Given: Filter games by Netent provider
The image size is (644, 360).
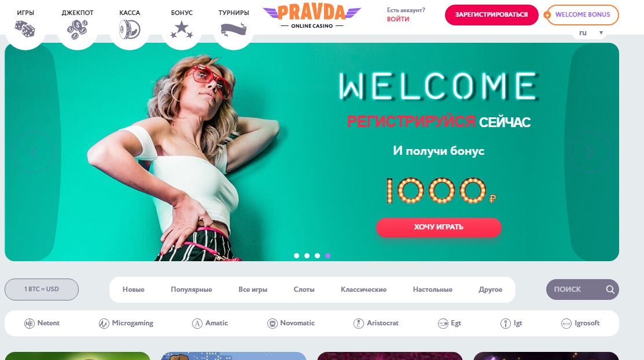Looking at the screenshot, I should click(x=42, y=323).
